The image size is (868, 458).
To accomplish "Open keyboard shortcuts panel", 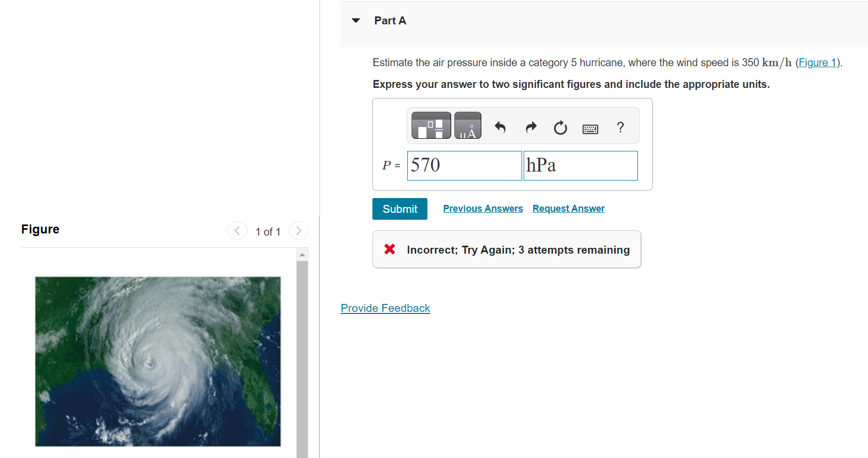I will coord(590,129).
